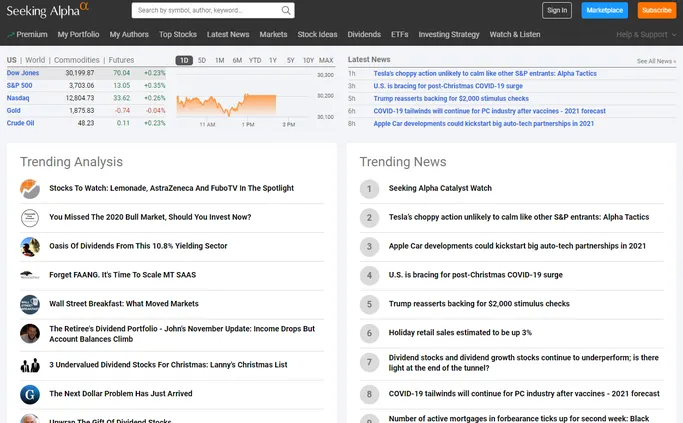Expand the Help & Support dropdown
The width and height of the screenshot is (683, 423).
tap(646, 34)
